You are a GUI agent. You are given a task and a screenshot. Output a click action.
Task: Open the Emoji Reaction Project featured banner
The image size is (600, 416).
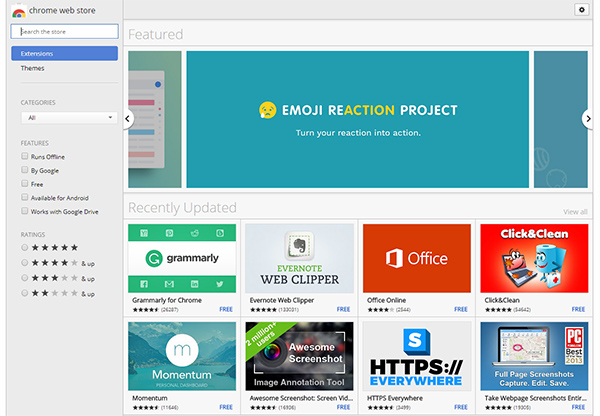[x=358, y=119]
